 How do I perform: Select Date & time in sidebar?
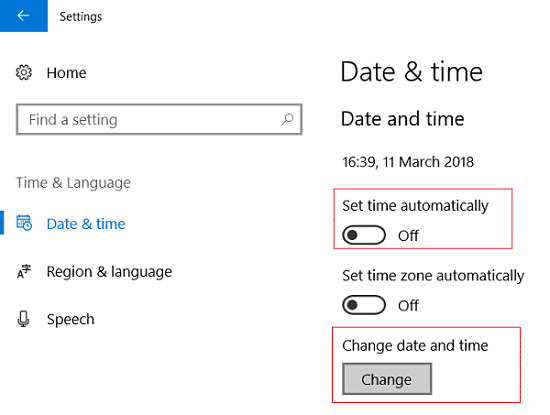pyautogui.click(x=86, y=224)
